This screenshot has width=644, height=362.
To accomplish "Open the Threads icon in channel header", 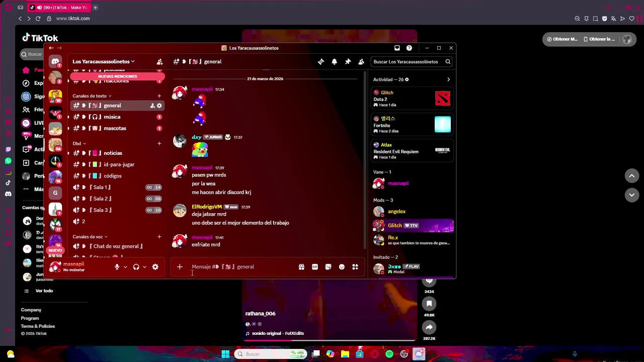I will click(x=321, y=61).
